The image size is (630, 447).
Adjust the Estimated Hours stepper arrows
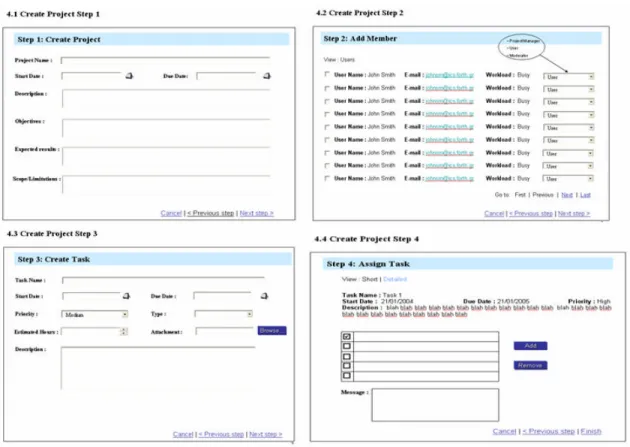pyautogui.click(x=124, y=331)
